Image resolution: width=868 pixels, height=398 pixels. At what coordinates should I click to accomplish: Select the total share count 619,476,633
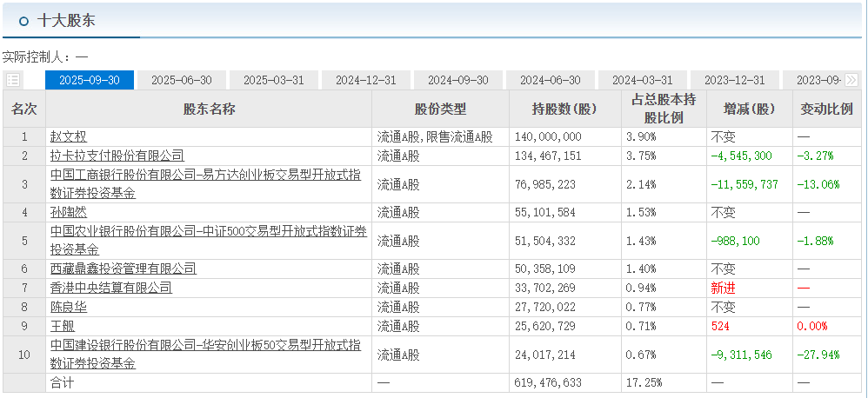(x=548, y=382)
